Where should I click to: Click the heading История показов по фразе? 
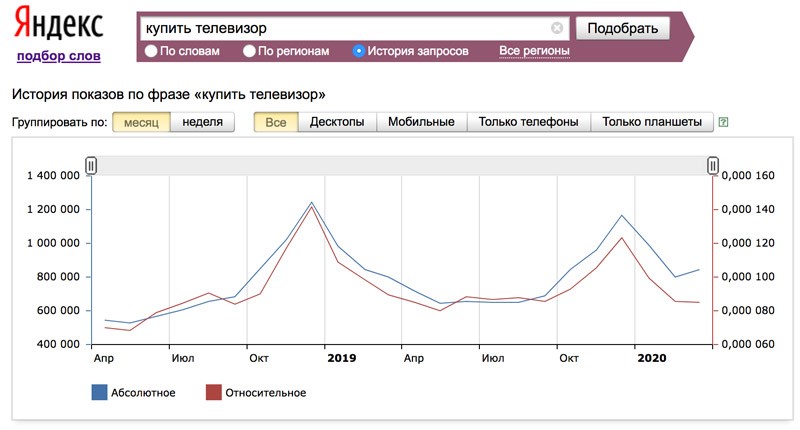tap(168, 94)
